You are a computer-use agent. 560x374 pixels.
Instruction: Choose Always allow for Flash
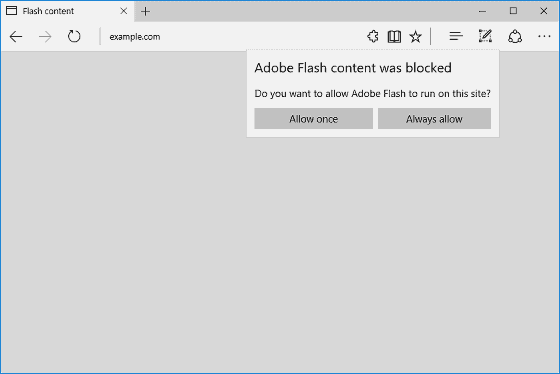click(434, 119)
